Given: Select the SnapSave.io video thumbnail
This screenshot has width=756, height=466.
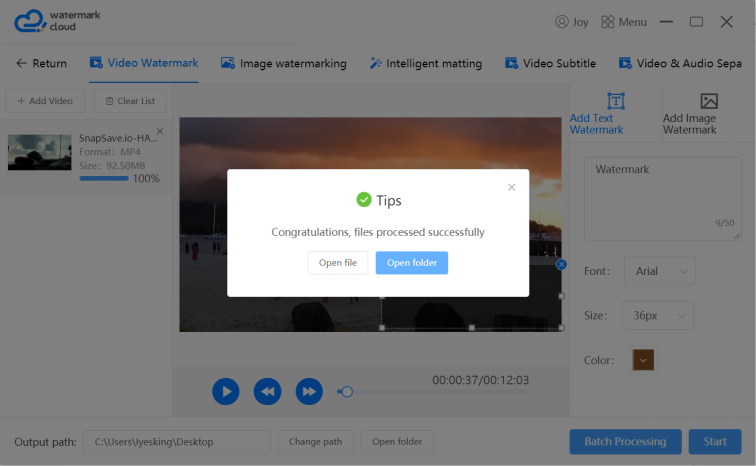Looking at the screenshot, I should point(40,152).
